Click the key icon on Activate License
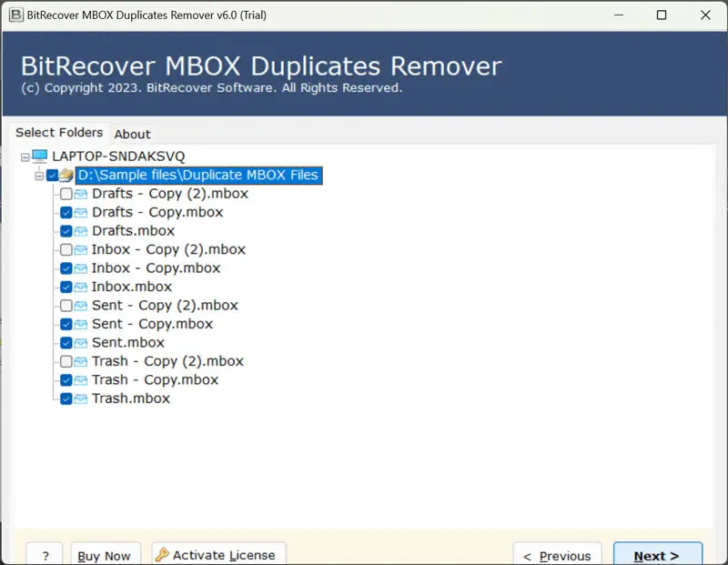Viewport: 728px width, 565px height. coord(162,555)
